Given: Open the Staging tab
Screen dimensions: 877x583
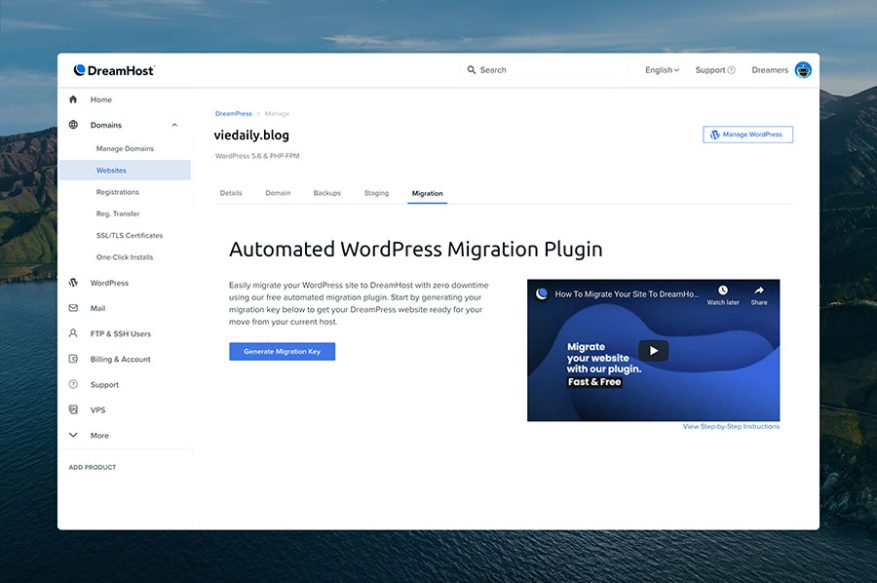Looking at the screenshot, I should [376, 193].
